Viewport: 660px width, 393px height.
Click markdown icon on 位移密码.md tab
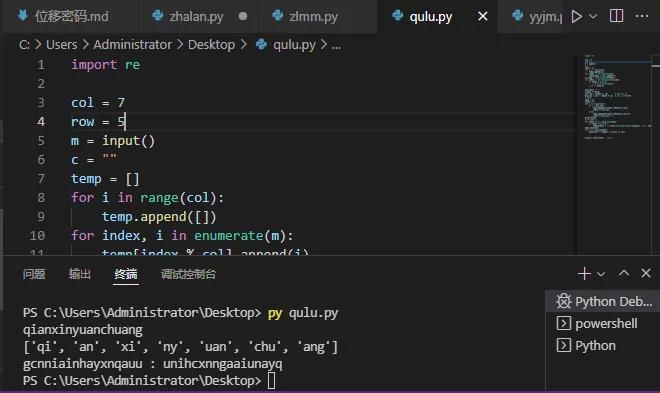pos(23,16)
